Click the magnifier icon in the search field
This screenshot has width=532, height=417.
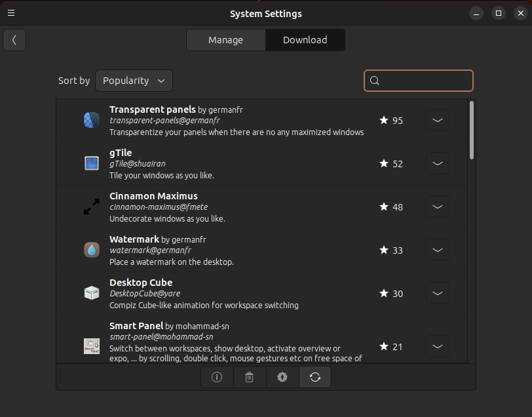pos(374,81)
